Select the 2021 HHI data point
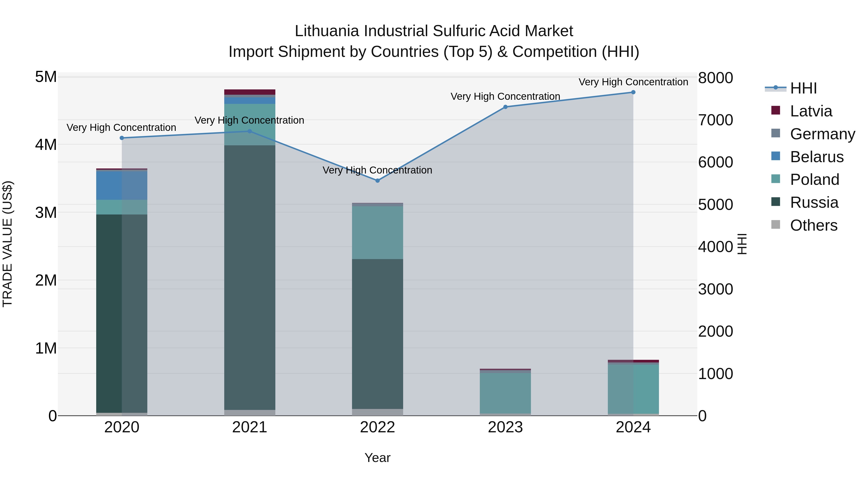The height and width of the screenshot is (488, 868). click(x=250, y=131)
